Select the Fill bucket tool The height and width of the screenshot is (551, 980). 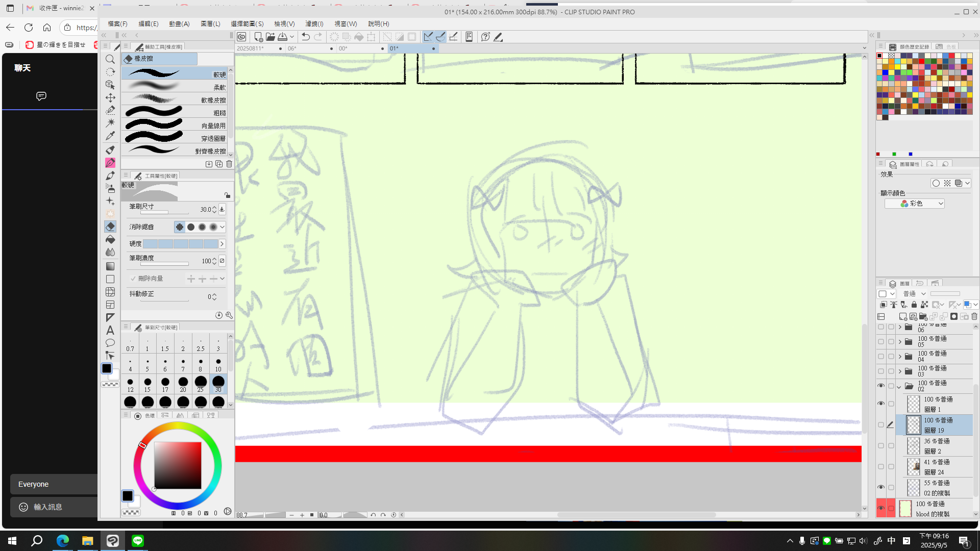point(110,239)
